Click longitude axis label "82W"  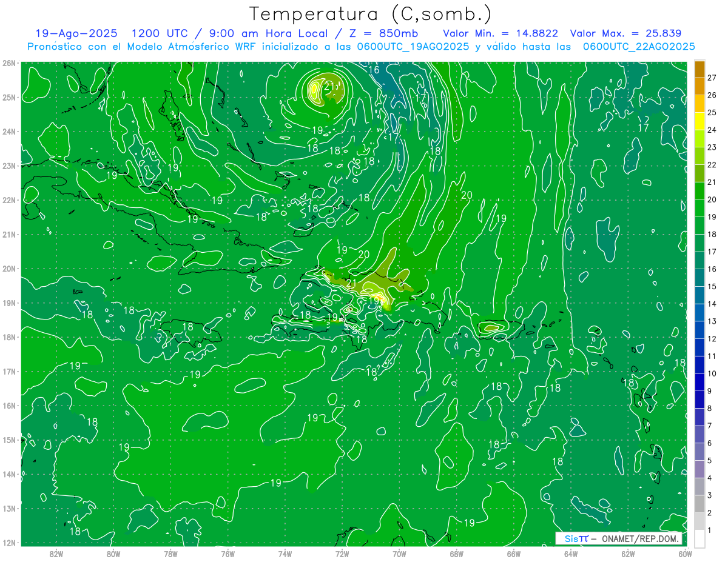pyautogui.click(x=56, y=554)
